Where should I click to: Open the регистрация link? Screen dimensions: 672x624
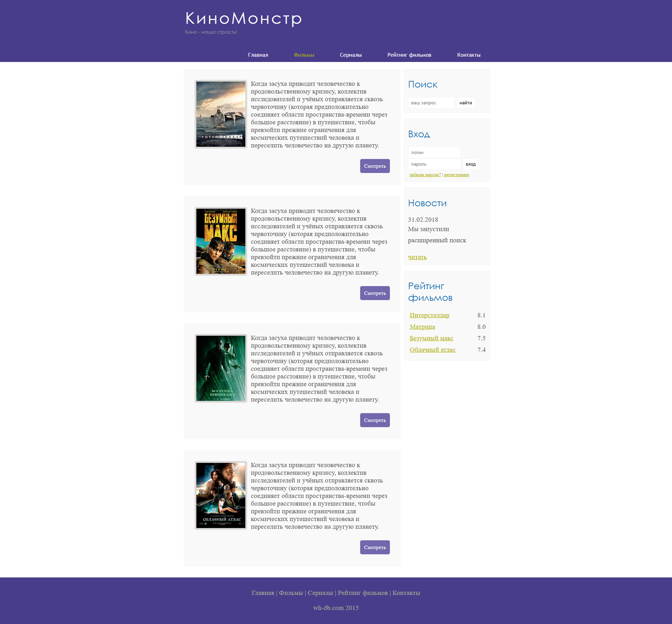pos(456,175)
